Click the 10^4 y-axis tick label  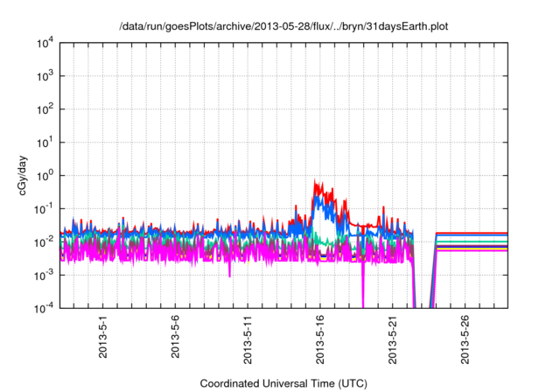click(x=45, y=44)
